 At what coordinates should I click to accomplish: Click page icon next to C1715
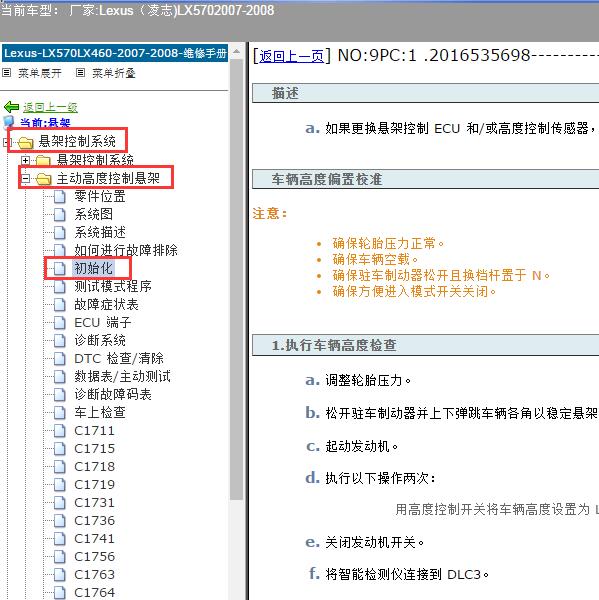[x=59, y=448]
